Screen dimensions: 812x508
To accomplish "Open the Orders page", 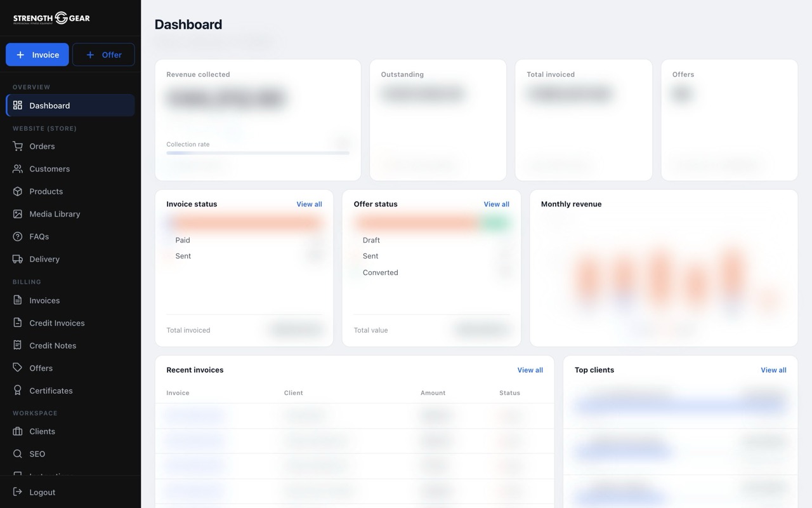I will point(70,146).
